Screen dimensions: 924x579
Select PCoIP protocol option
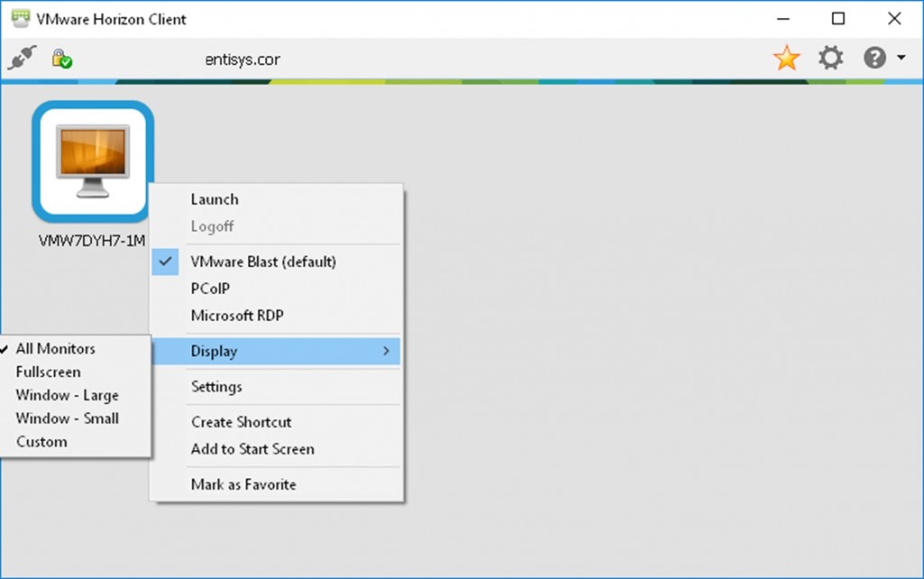click(278, 289)
